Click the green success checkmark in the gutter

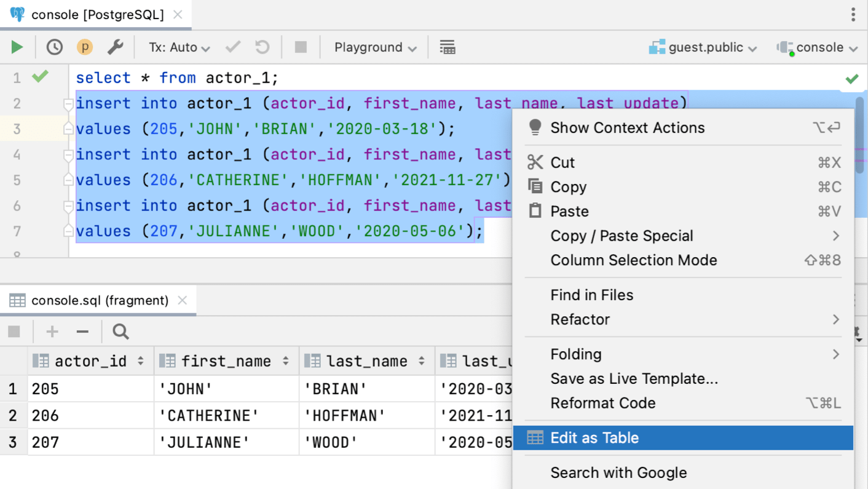click(x=41, y=77)
